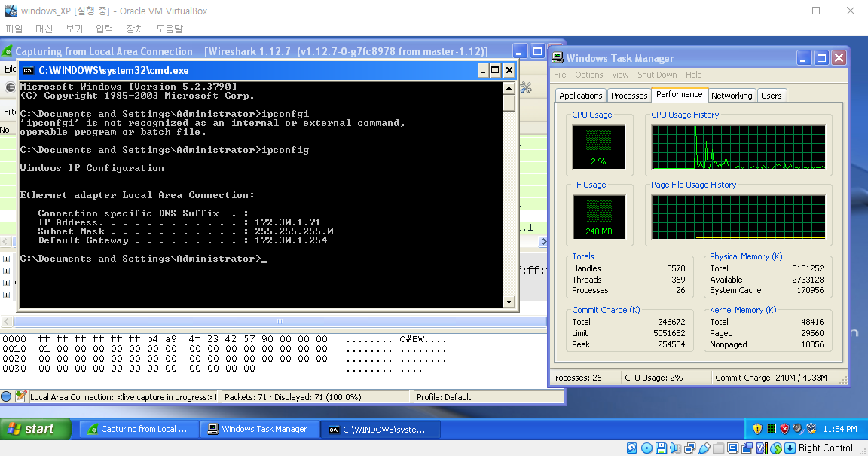Open VirtualBox 도움말 menu
This screenshot has height=456, width=868.
[x=170, y=29]
